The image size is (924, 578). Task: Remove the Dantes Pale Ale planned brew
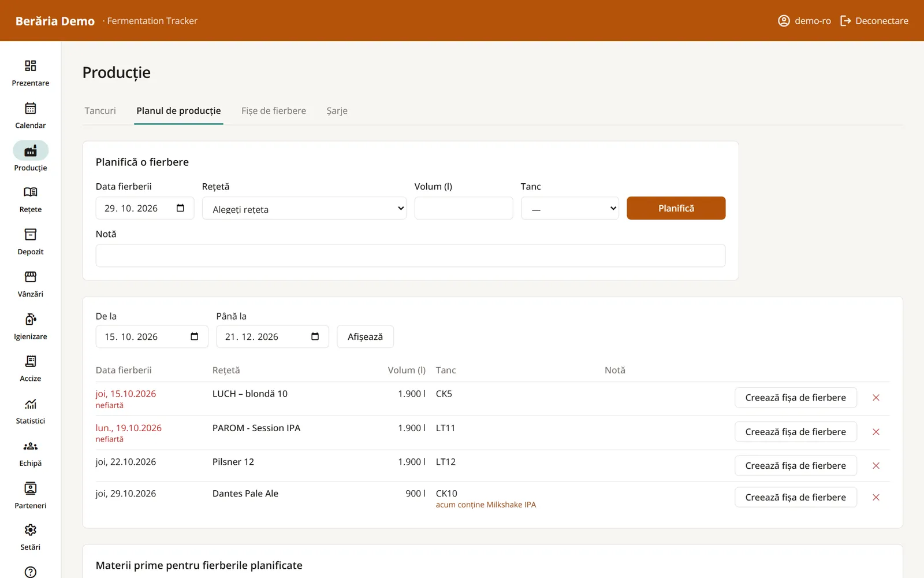pos(876,497)
